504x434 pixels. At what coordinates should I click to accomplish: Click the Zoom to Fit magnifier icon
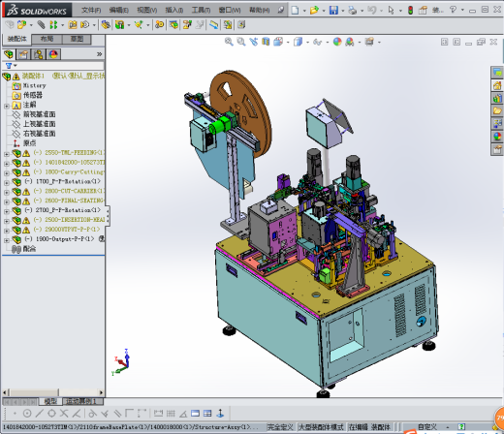pos(229,42)
